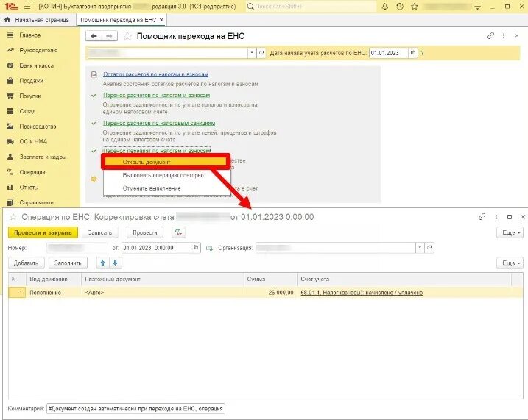Viewport: 528px width, 420px height.
Task: Click the document date field
Action: [x=156, y=248]
